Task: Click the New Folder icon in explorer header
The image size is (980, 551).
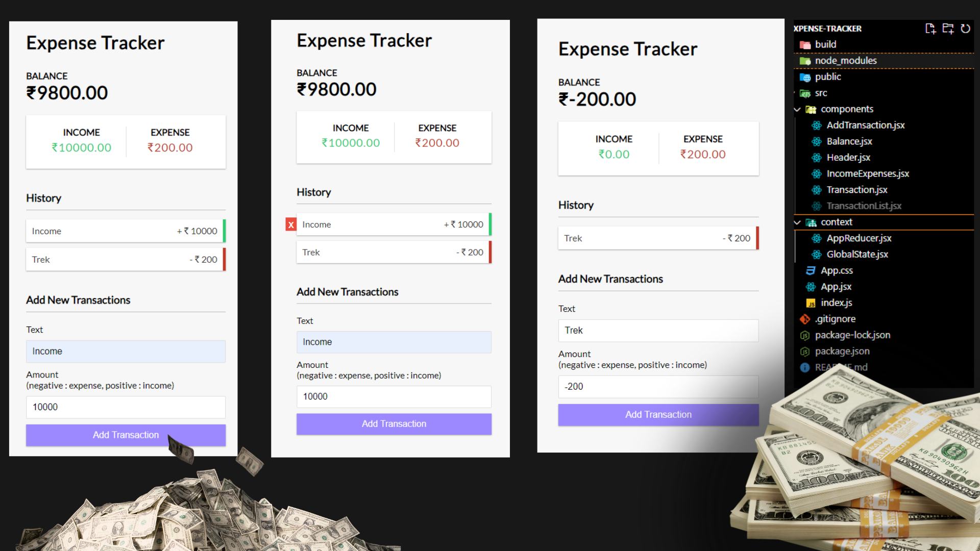Action: tap(948, 29)
